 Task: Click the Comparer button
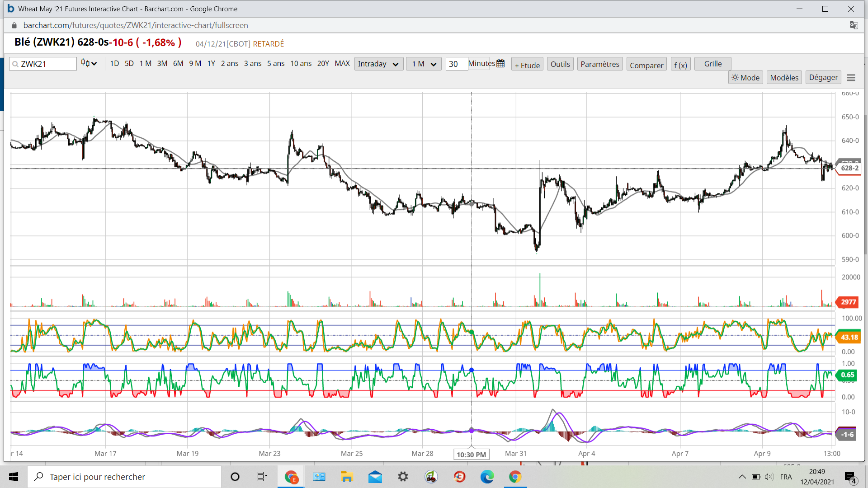(646, 65)
